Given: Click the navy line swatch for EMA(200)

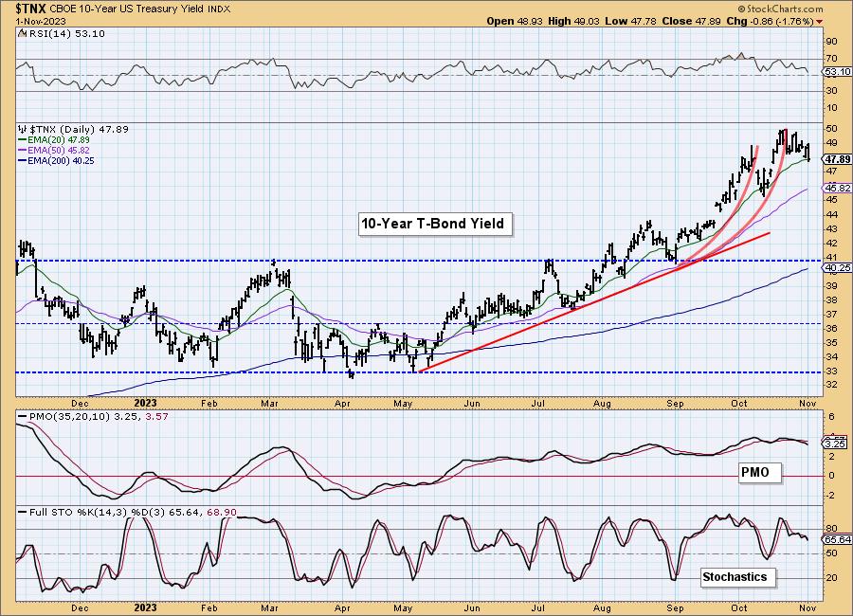Looking at the screenshot, I should 22,160.
